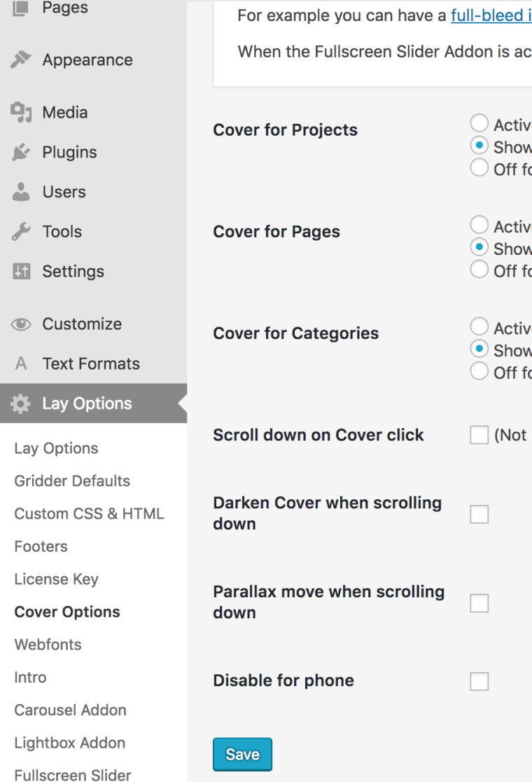The height and width of the screenshot is (782, 532).
Task: Select the Off radio option for Cover for Categories
Action: tap(479, 371)
